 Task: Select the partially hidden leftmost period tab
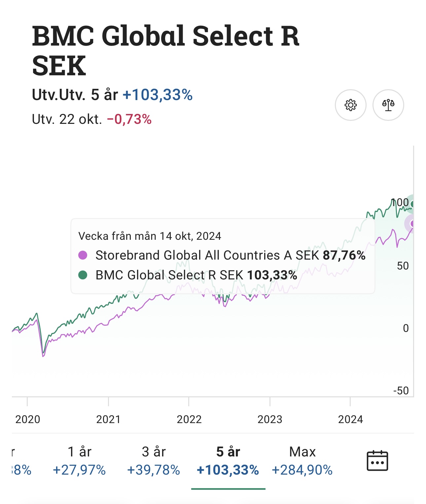[20, 460]
